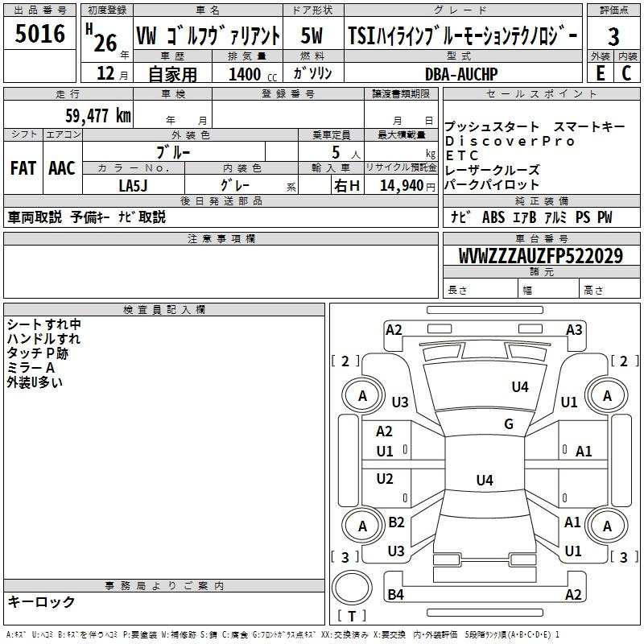Click the color number LA5J
Viewport: 644px width, 644px height.
click(133, 185)
